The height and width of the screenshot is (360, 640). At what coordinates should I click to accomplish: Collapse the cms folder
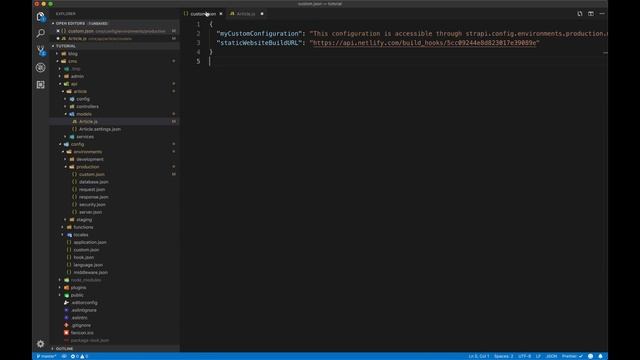point(73,61)
